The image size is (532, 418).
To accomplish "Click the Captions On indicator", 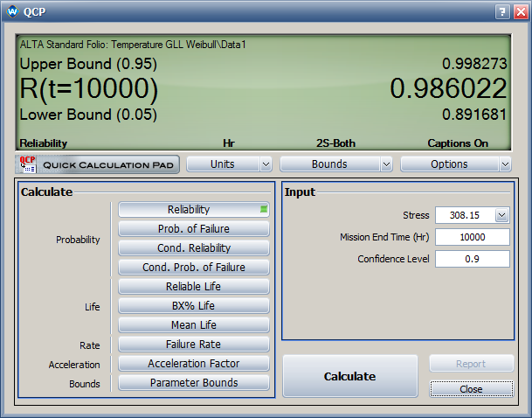I will tap(458, 143).
